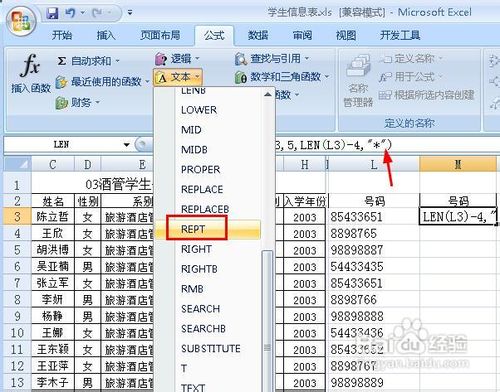Pick the RIGHTB function
500x392 pixels.
pos(199,269)
